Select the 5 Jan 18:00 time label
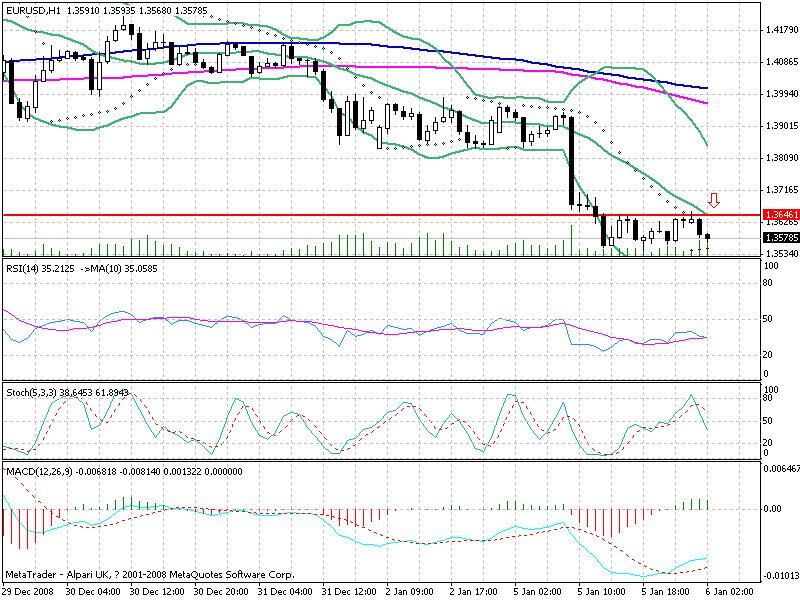800x600 pixels. (x=666, y=591)
